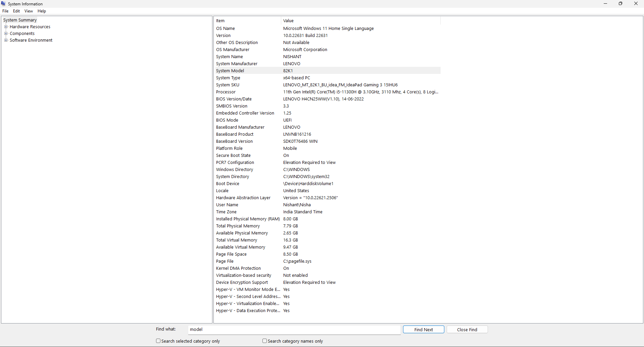Click the Find what input field

[x=294, y=330]
